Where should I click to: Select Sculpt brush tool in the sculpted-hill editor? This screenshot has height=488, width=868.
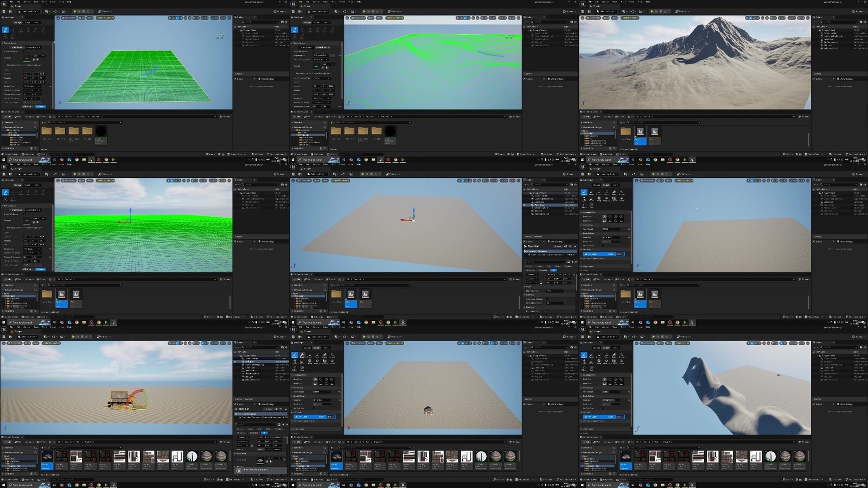pyautogui.click(x=584, y=356)
